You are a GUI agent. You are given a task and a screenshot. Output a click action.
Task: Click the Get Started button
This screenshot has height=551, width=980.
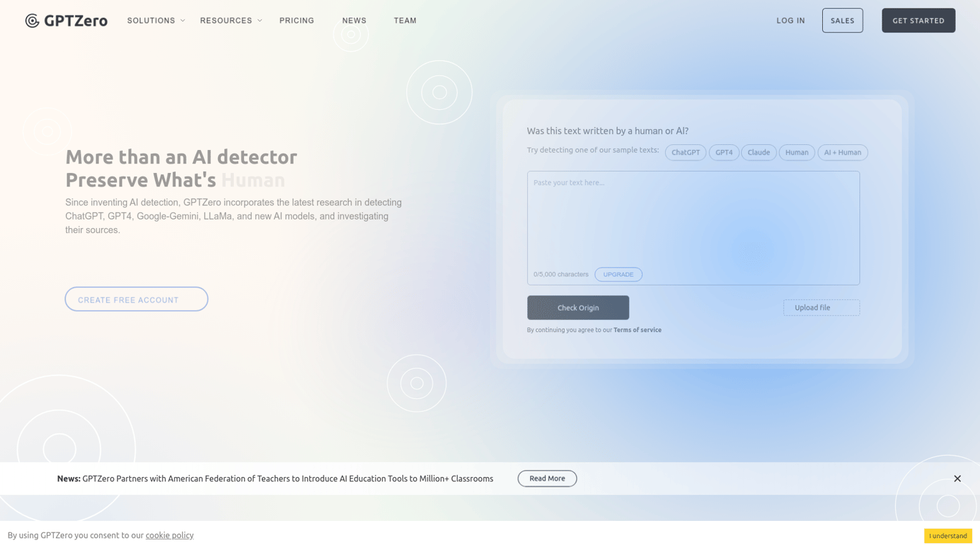[918, 21]
